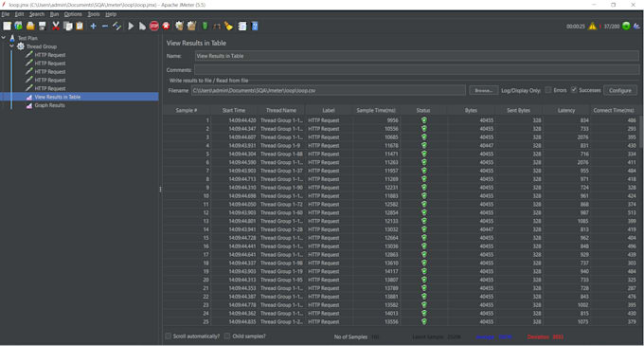Image resolution: width=644 pixels, height=346 pixels.
Task: Sort by the Latency column header
Action: [x=566, y=110]
